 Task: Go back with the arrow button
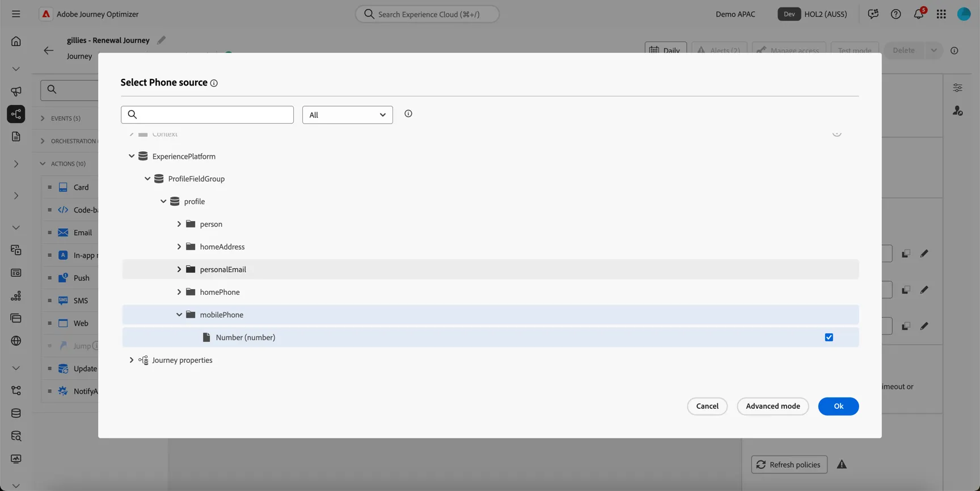pyautogui.click(x=49, y=50)
